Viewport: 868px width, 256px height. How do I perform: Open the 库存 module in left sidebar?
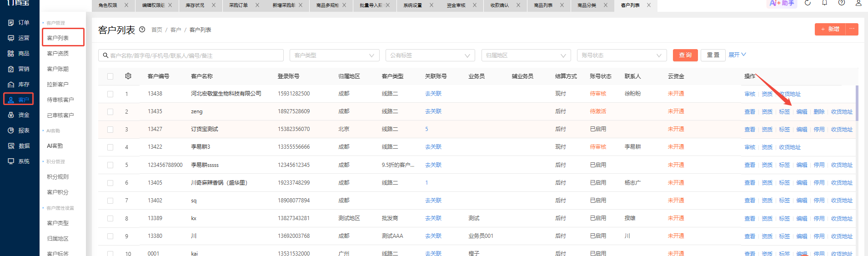(19, 85)
